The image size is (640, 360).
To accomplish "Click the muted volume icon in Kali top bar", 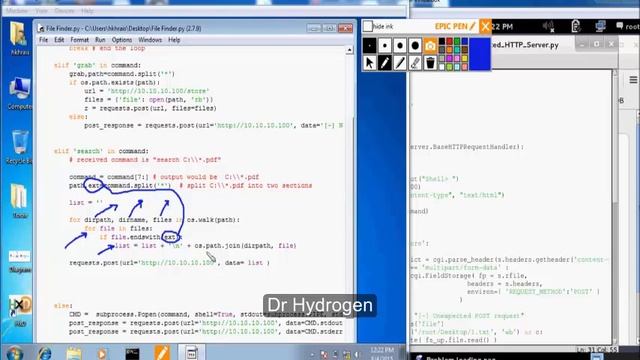I will click(549, 27).
